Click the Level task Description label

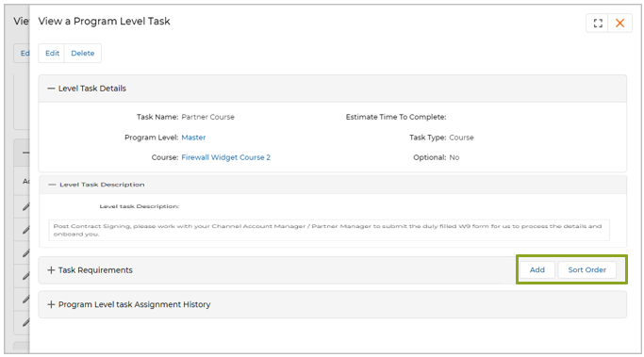(140, 206)
